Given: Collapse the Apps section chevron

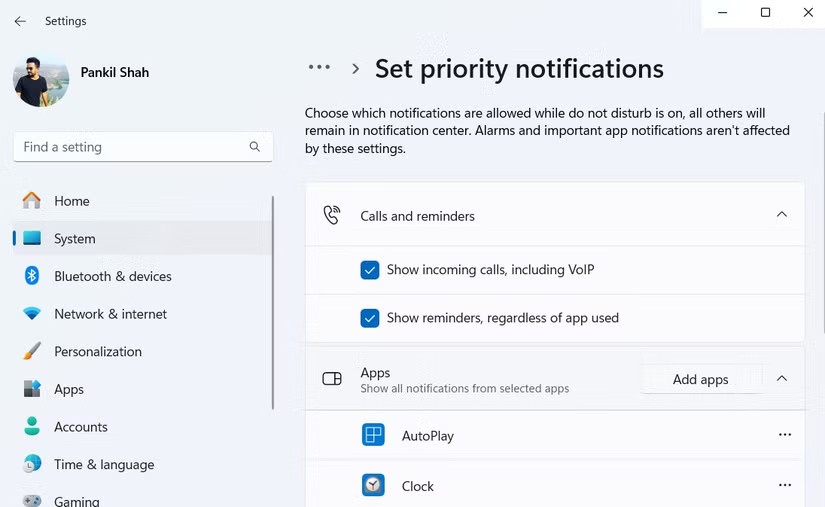Looking at the screenshot, I should [x=782, y=379].
